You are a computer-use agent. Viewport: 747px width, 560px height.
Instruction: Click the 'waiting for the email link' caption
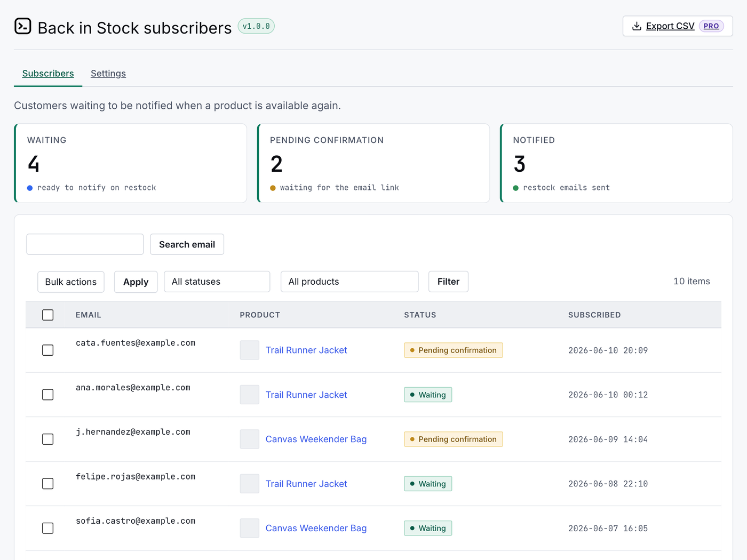click(339, 188)
